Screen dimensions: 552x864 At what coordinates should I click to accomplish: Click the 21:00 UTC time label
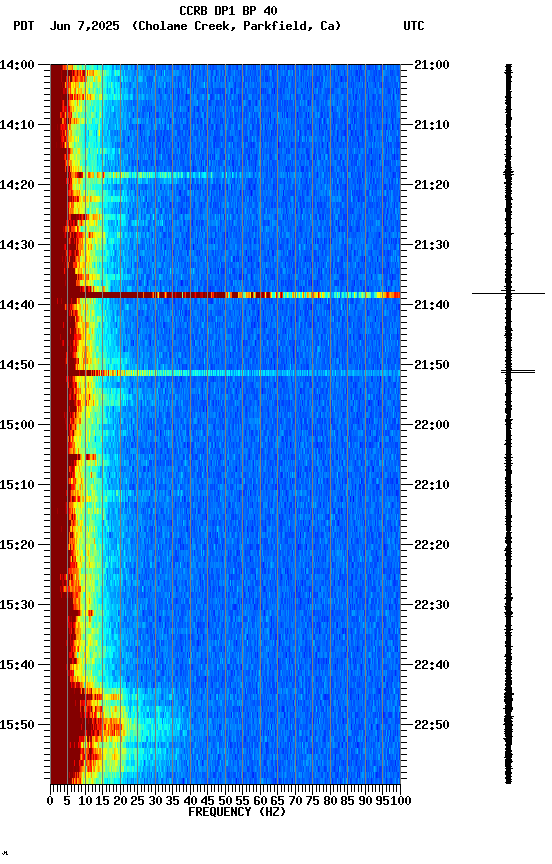tap(431, 65)
